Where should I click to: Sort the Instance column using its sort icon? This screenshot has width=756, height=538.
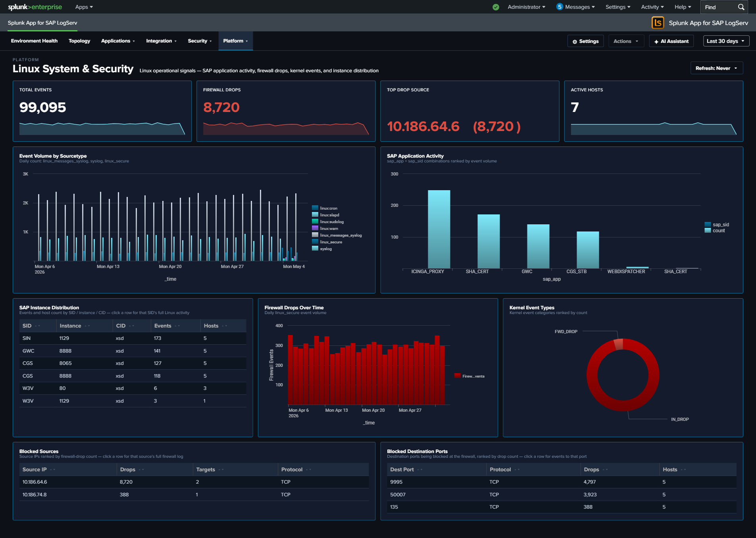click(x=87, y=326)
